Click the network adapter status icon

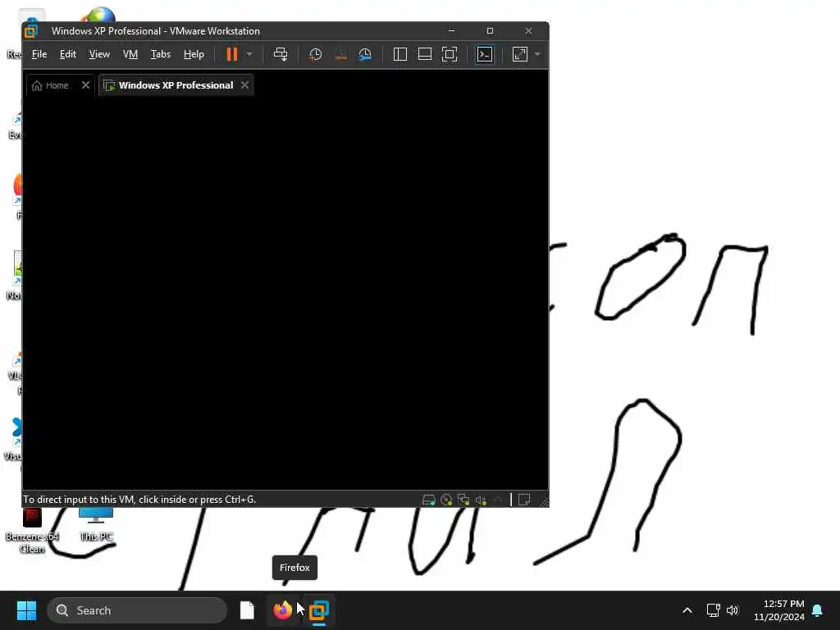463,500
